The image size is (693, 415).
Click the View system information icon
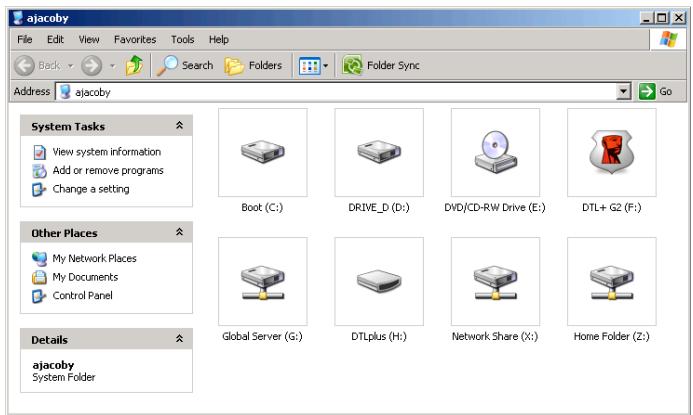tap(39, 152)
